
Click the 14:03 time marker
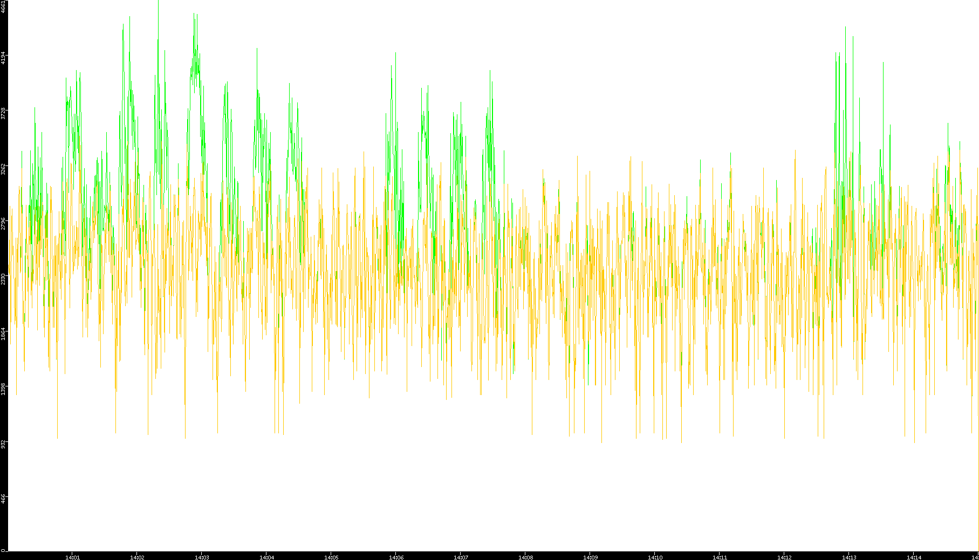point(202,557)
